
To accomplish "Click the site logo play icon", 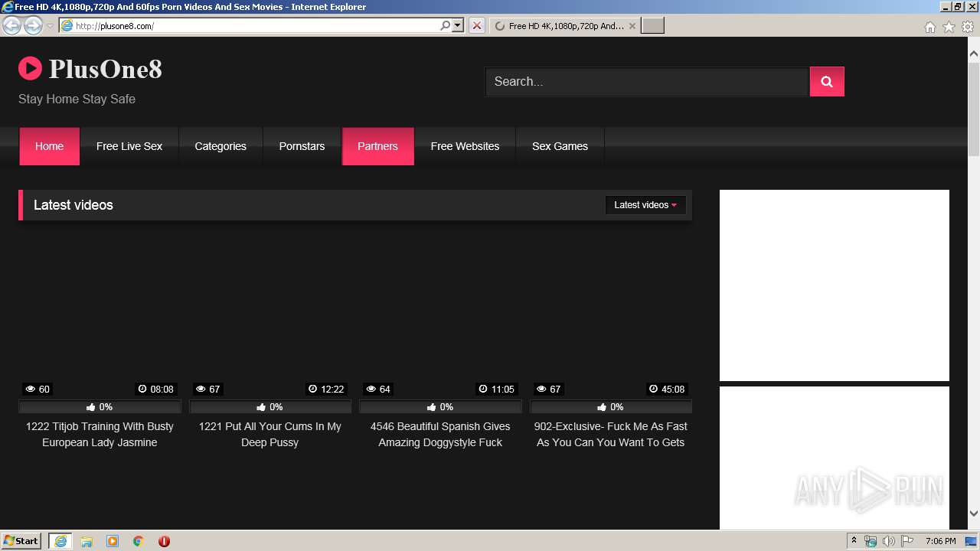I will (30, 68).
